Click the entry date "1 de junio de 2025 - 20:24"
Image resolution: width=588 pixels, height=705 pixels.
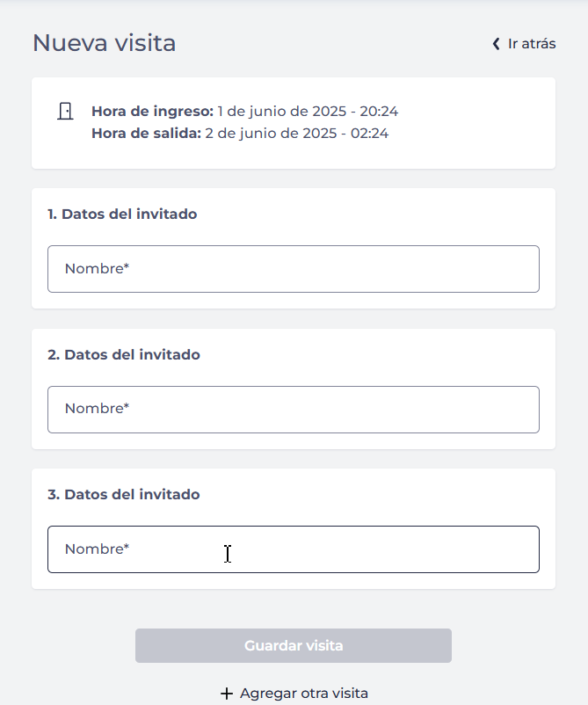[308, 112]
